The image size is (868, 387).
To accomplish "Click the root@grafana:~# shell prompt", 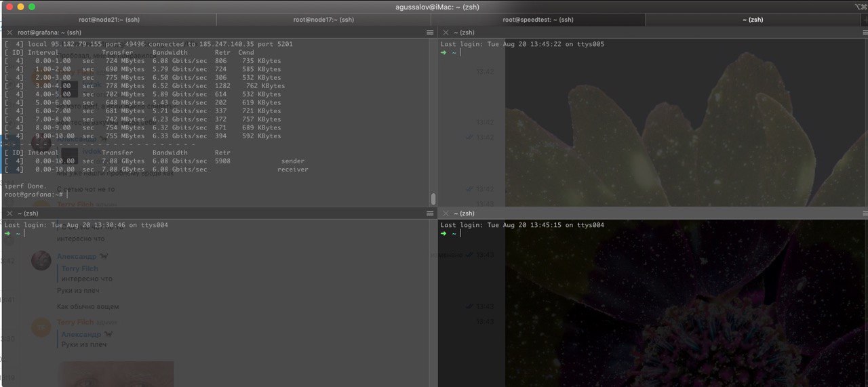I will click(x=34, y=195).
